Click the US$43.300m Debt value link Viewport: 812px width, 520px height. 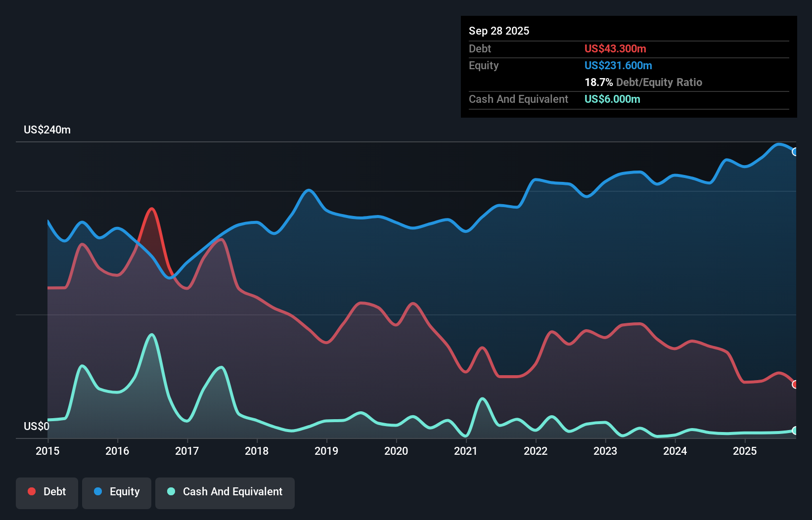(x=615, y=48)
